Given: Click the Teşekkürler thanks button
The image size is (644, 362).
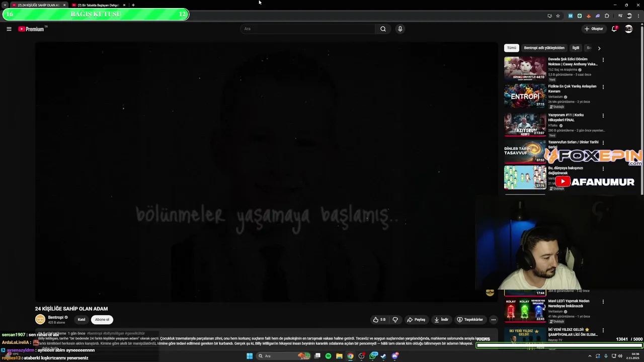Looking at the screenshot, I should [x=470, y=319].
